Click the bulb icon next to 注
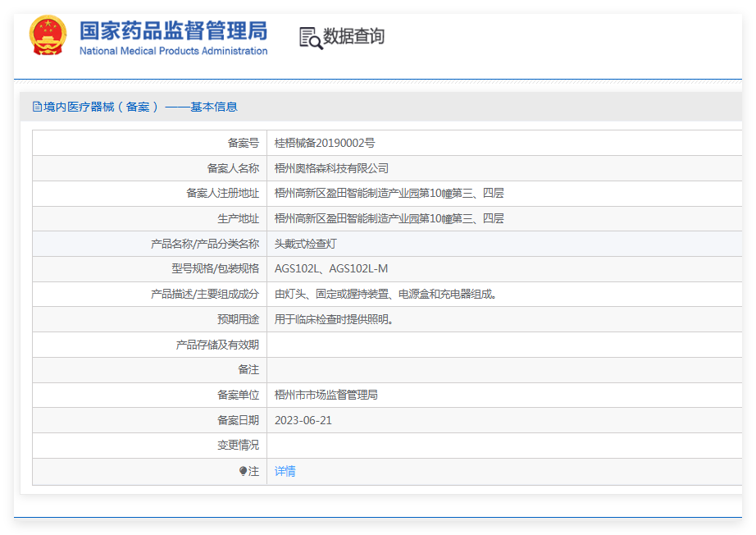Image resolution: width=756 pixels, height=535 pixels. click(x=243, y=471)
